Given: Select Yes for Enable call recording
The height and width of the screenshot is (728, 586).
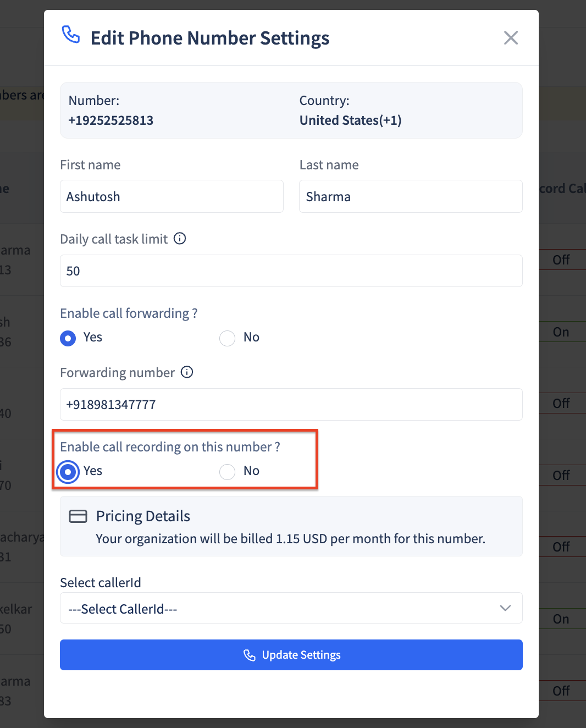Looking at the screenshot, I should [68, 472].
